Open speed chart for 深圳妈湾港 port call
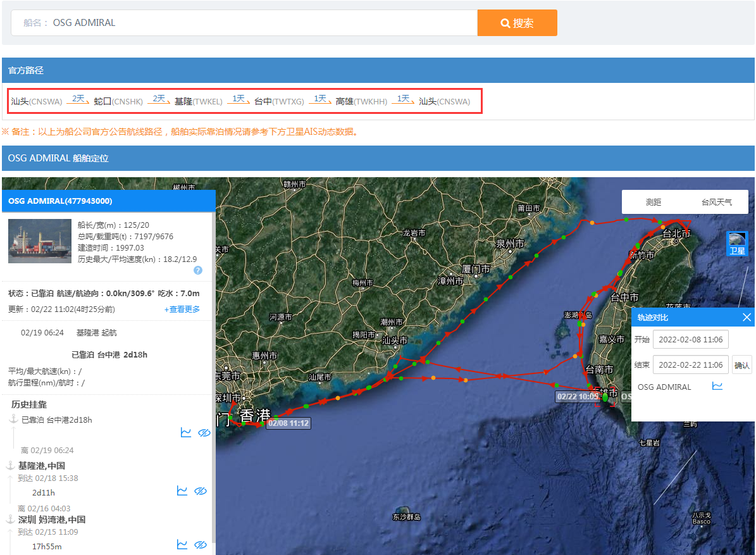756x555 pixels. tap(182, 544)
